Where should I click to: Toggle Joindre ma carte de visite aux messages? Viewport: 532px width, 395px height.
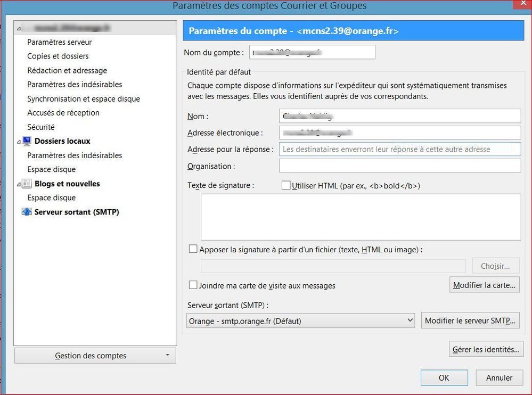pos(193,285)
